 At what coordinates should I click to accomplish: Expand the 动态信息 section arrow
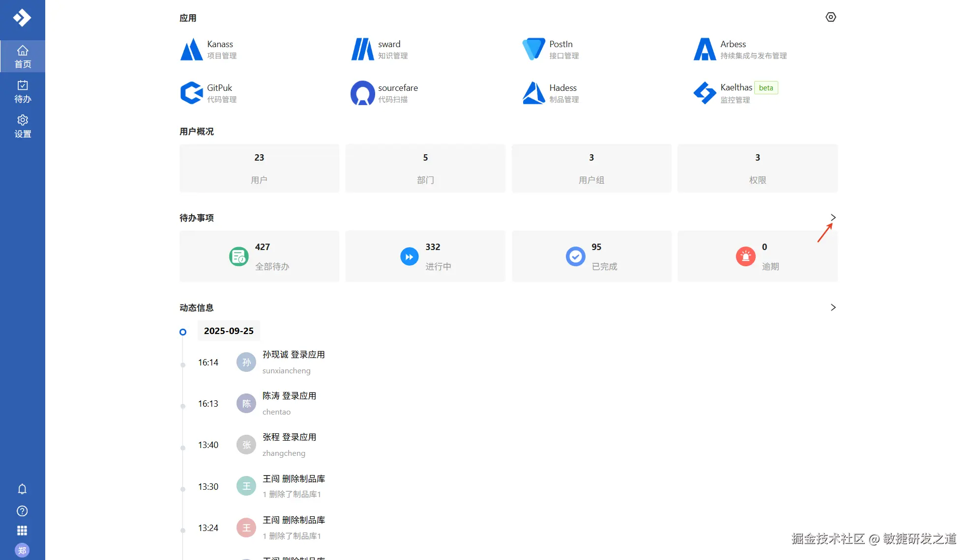coord(833,308)
